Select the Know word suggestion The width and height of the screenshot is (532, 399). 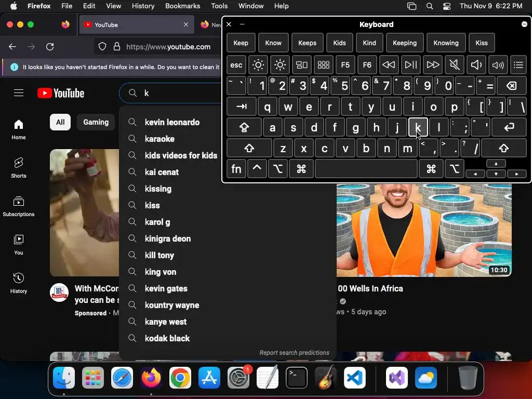(x=273, y=43)
